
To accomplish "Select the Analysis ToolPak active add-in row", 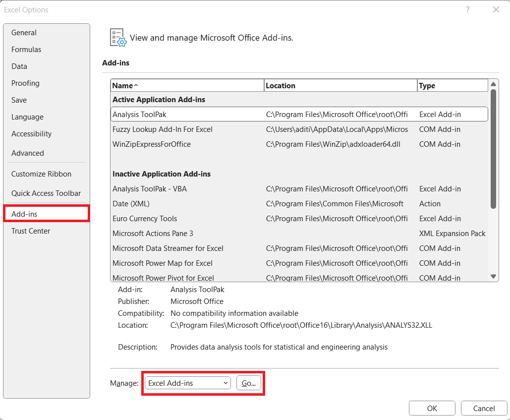I will [x=299, y=114].
